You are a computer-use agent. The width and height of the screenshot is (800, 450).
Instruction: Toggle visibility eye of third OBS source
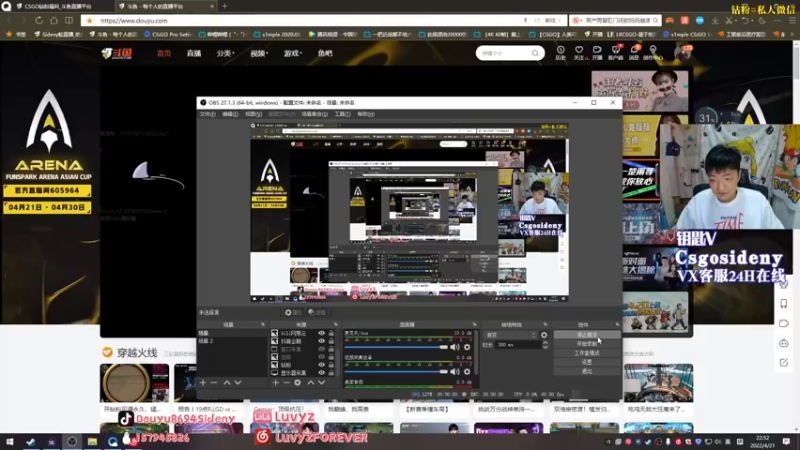[321, 349]
